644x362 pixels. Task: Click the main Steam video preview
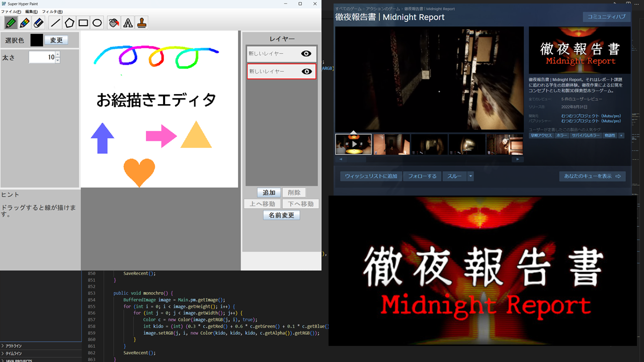[429, 79]
